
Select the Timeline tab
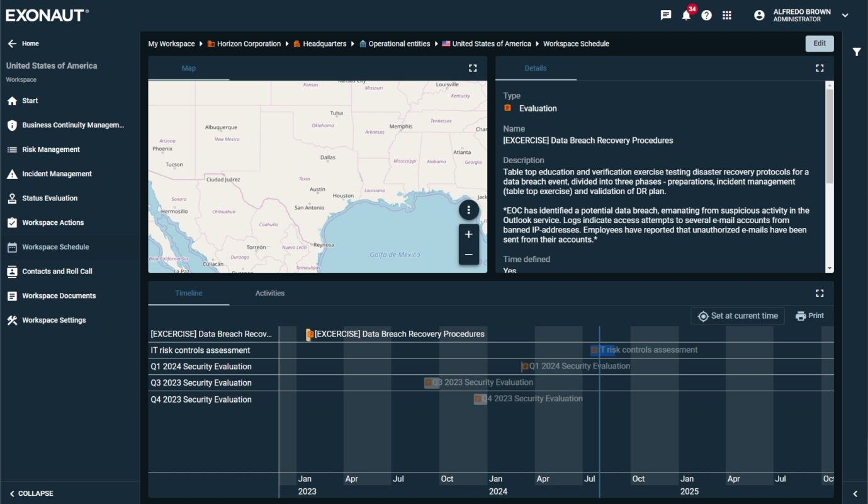189,293
